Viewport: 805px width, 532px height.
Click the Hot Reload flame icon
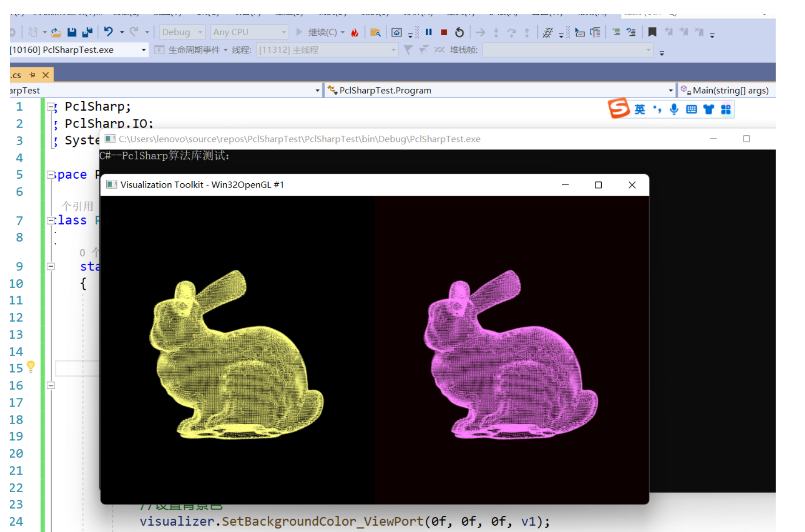coord(355,32)
